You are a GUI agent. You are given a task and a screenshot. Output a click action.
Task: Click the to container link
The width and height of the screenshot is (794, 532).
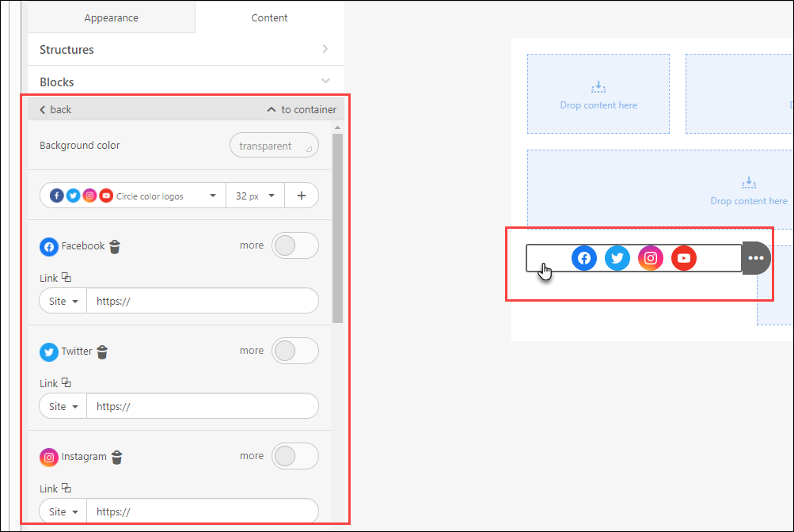[302, 109]
